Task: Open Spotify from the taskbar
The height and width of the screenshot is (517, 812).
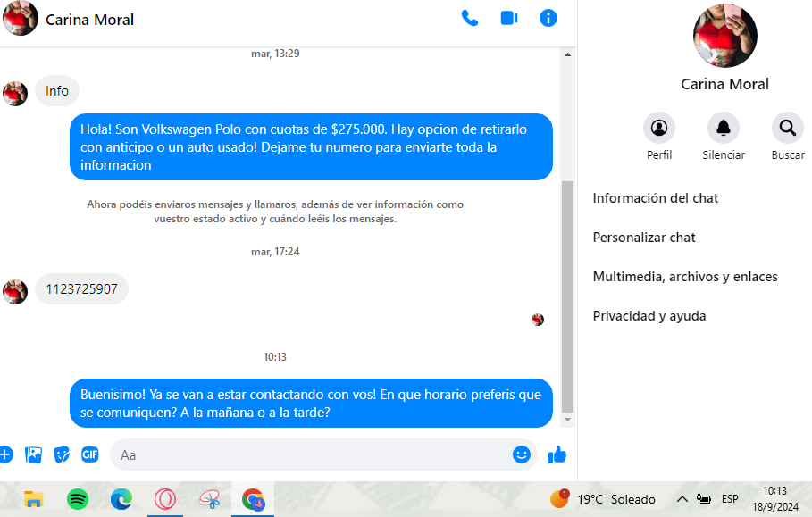Action: click(78, 499)
